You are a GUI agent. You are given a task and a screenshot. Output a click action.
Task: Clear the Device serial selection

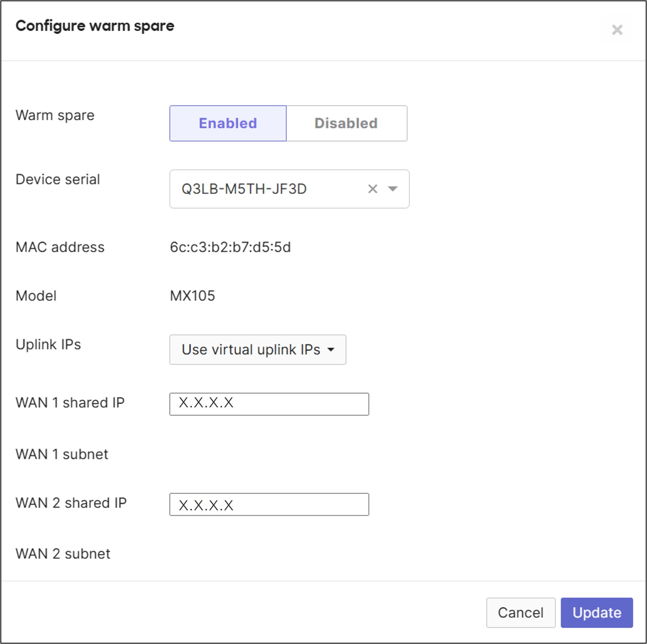(x=373, y=189)
